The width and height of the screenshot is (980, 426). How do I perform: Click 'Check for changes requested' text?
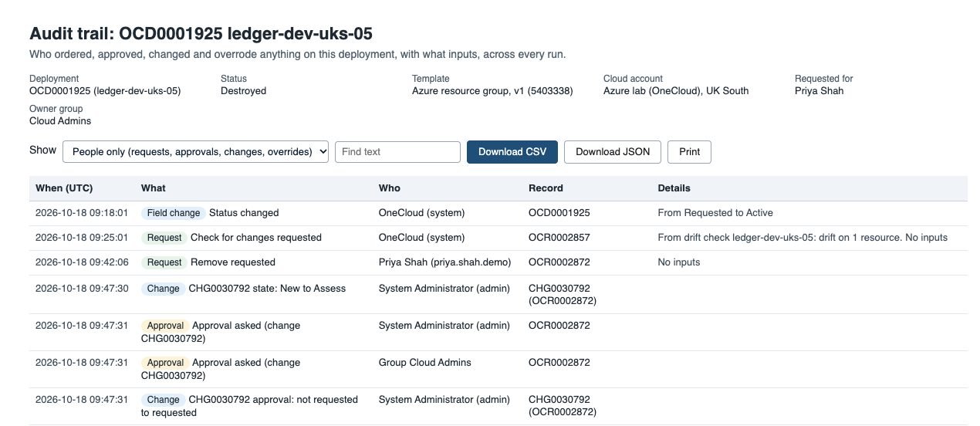click(256, 238)
